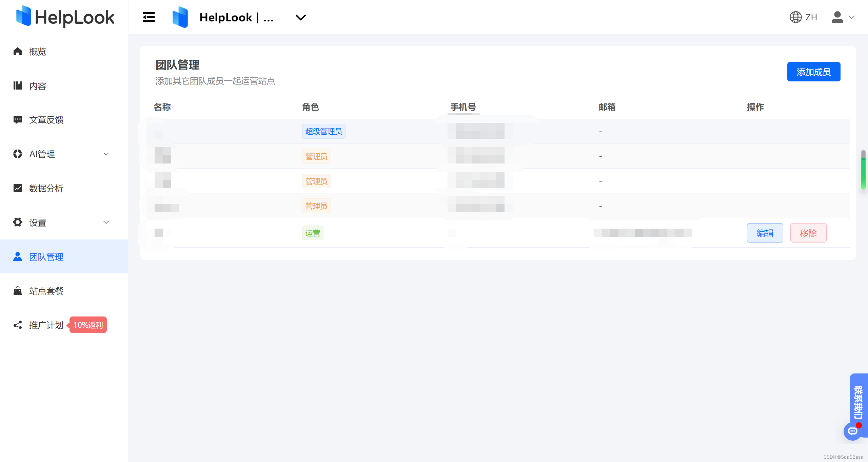
Task: Click the 添加成员 button
Action: pos(814,72)
